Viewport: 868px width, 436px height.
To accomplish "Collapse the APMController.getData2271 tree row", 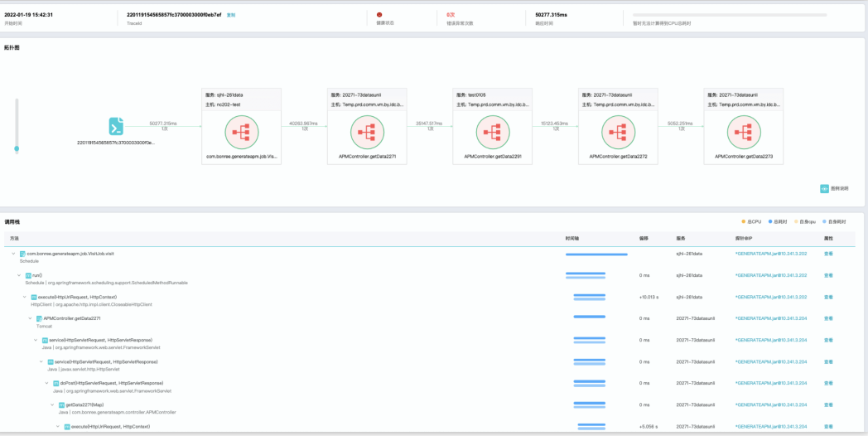I will tap(31, 318).
